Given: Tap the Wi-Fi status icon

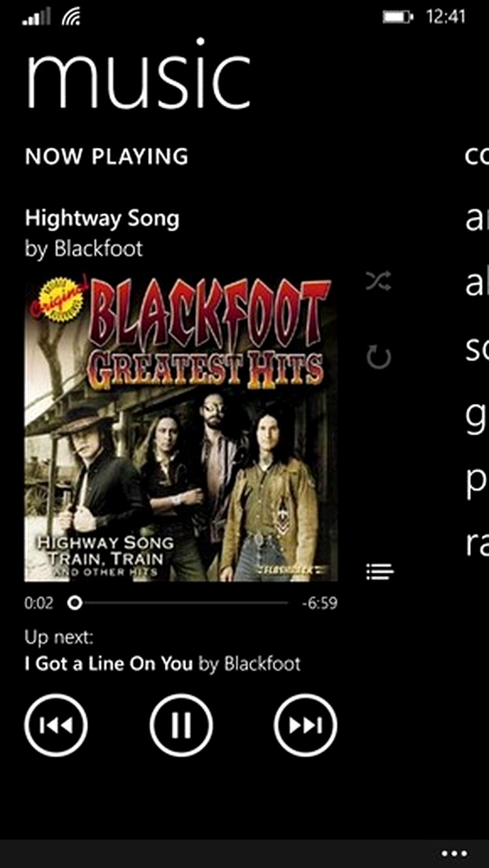Looking at the screenshot, I should pyautogui.click(x=71, y=18).
